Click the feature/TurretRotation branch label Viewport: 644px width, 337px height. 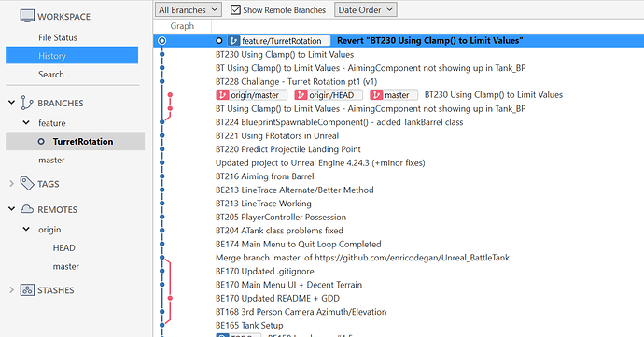coord(279,41)
